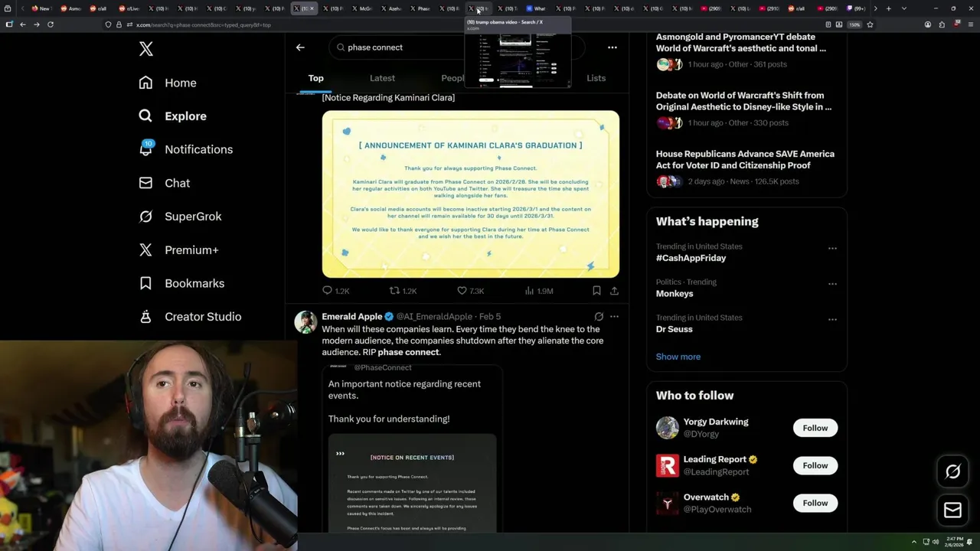
Task: Follow Overwatch
Action: click(815, 503)
